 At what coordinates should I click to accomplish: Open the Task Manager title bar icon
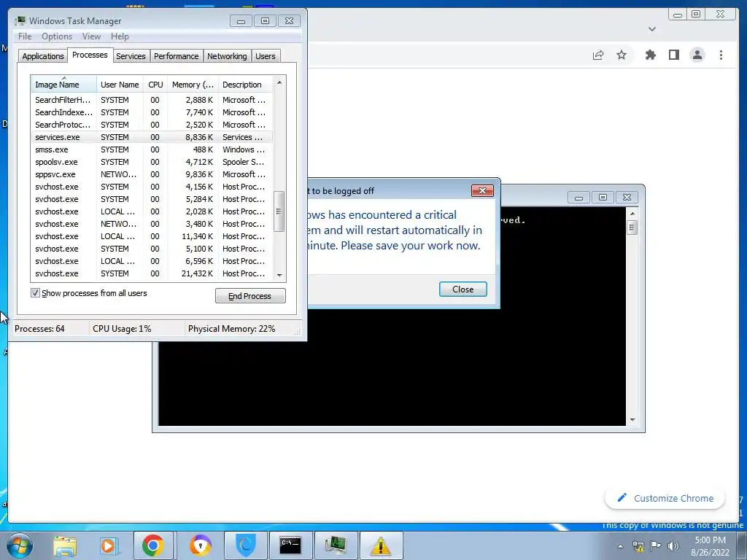click(20, 21)
